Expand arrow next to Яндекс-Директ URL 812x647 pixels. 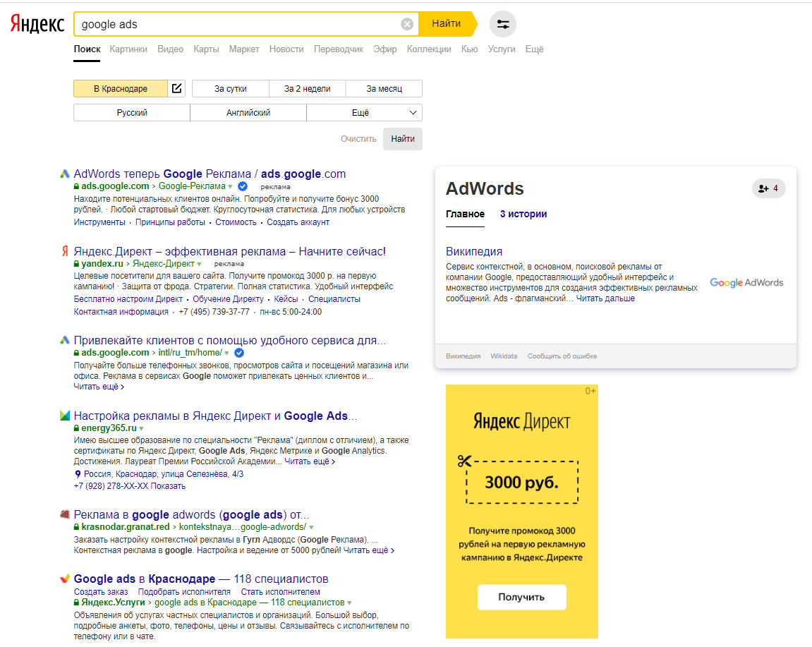click(199, 264)
